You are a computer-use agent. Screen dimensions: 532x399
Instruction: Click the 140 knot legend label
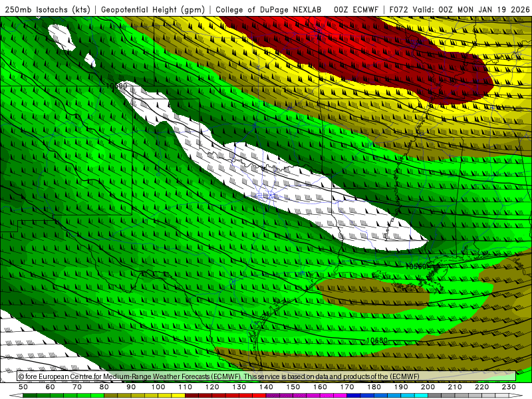pos(266,387)
